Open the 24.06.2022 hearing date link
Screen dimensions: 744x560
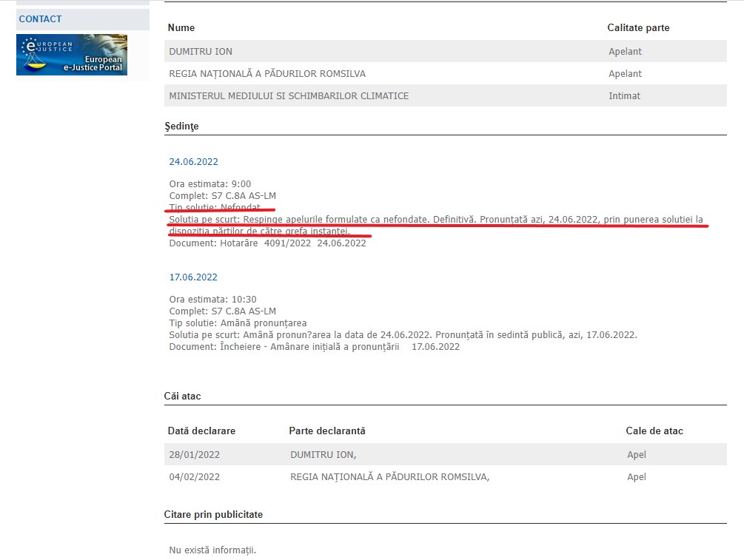(193, 162)
